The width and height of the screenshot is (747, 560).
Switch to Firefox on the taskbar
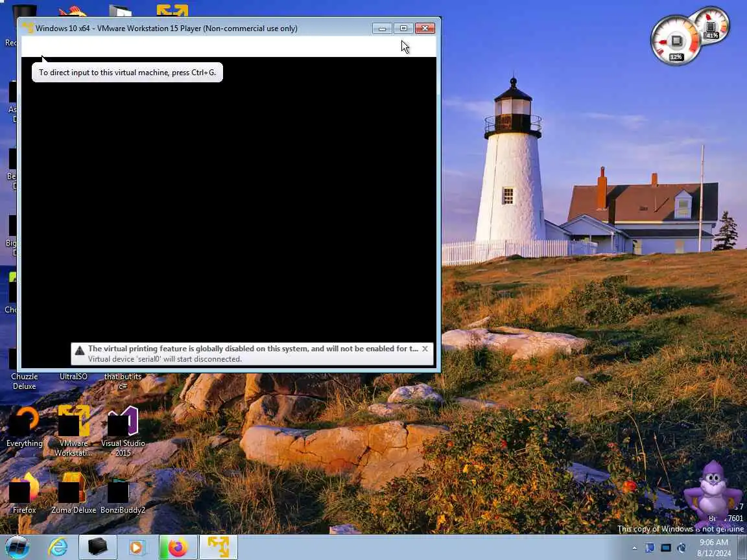coord(178,547)
